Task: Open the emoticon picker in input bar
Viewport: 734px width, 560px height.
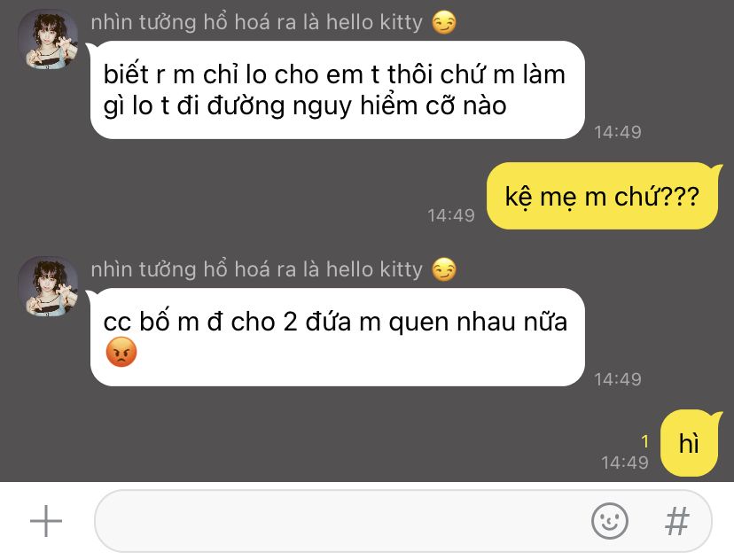Action: (x=609, y=521)
